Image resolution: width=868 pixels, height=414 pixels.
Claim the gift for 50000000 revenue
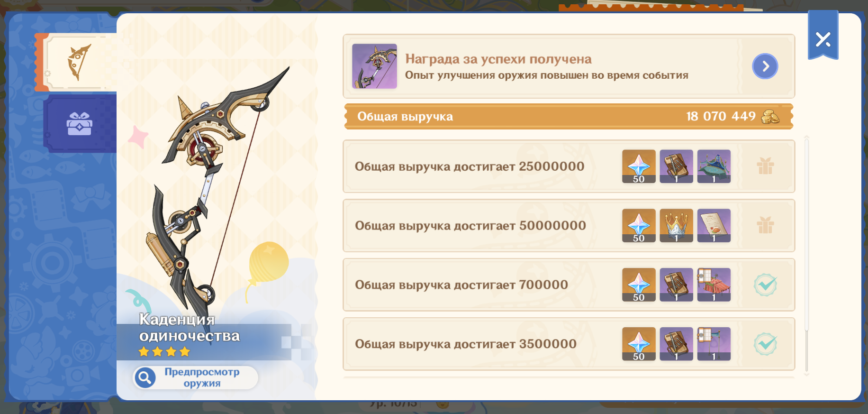(765, 226)
